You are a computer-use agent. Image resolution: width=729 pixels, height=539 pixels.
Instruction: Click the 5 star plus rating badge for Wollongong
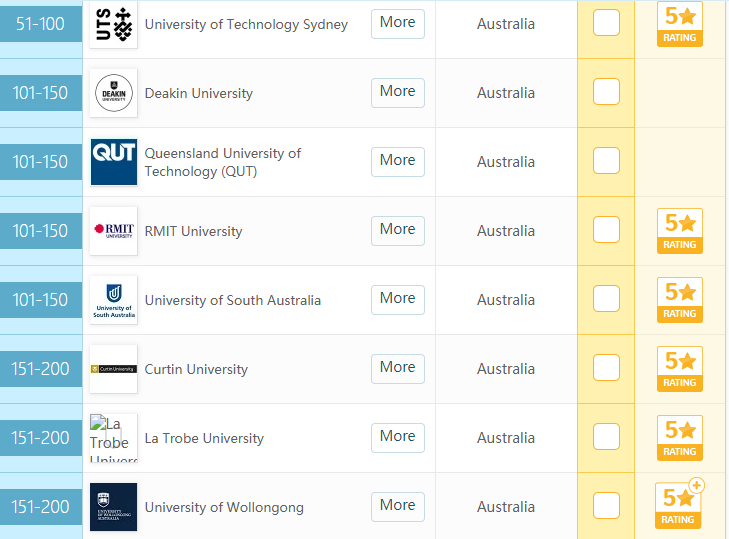(x=679, y=507)
